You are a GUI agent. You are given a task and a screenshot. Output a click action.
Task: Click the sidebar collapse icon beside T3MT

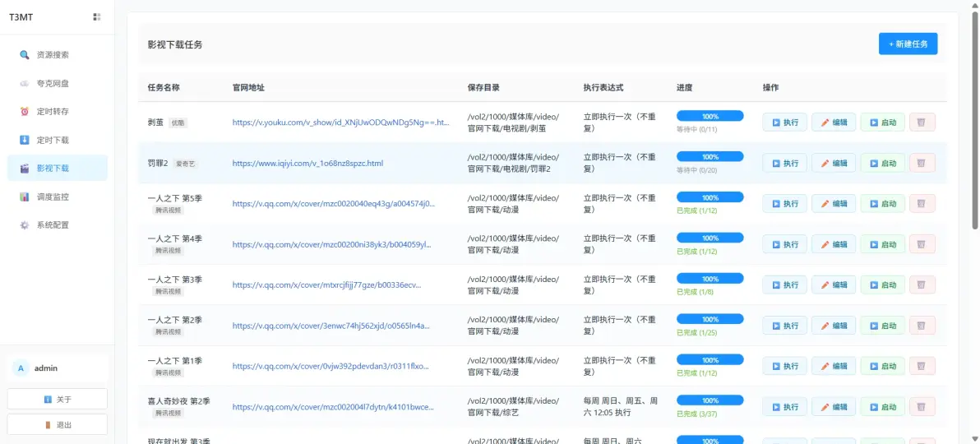point(97,16)
